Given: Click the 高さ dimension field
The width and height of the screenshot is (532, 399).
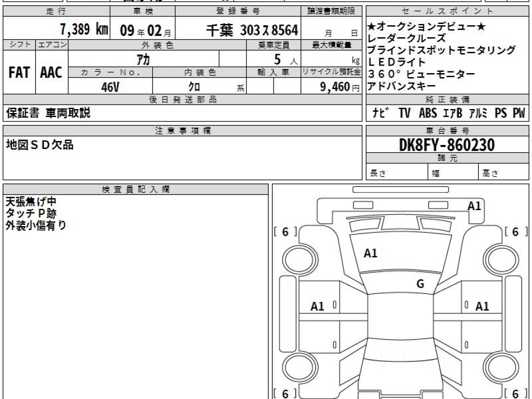Looking at the screenshot, I should point(504,172).
